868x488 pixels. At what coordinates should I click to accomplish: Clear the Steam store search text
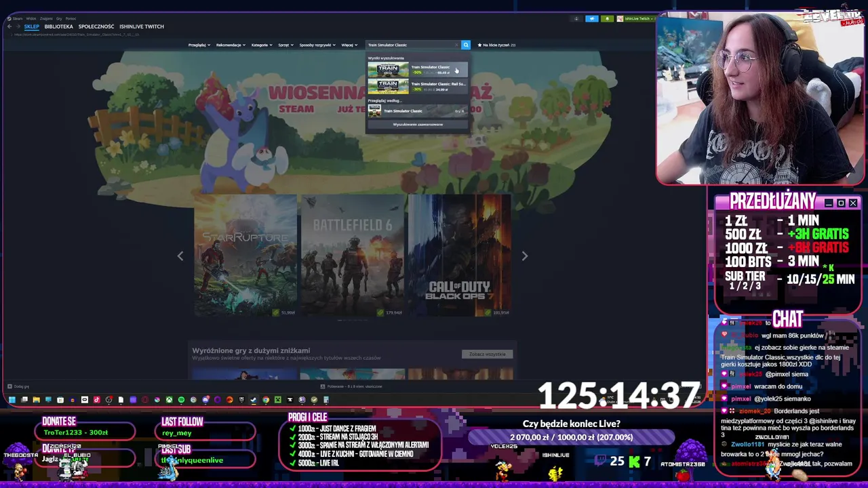[x=456, y=45]
